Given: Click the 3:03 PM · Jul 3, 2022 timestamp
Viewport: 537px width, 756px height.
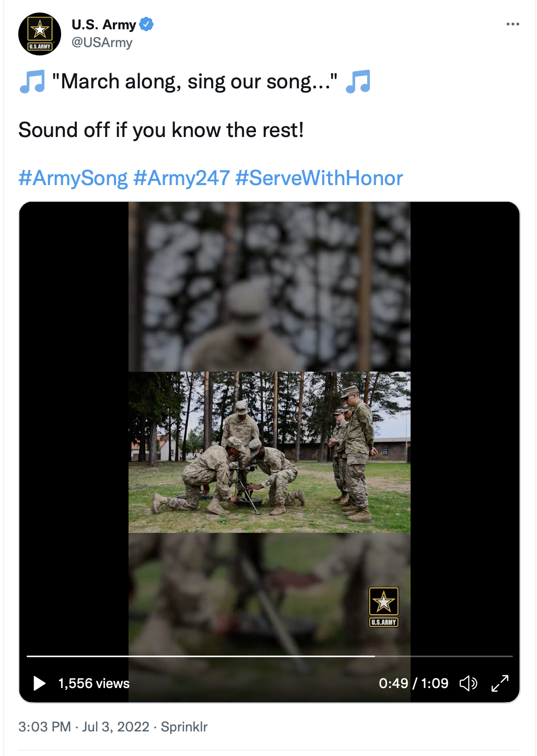Looking at the screenshot, I should [84, 727].
